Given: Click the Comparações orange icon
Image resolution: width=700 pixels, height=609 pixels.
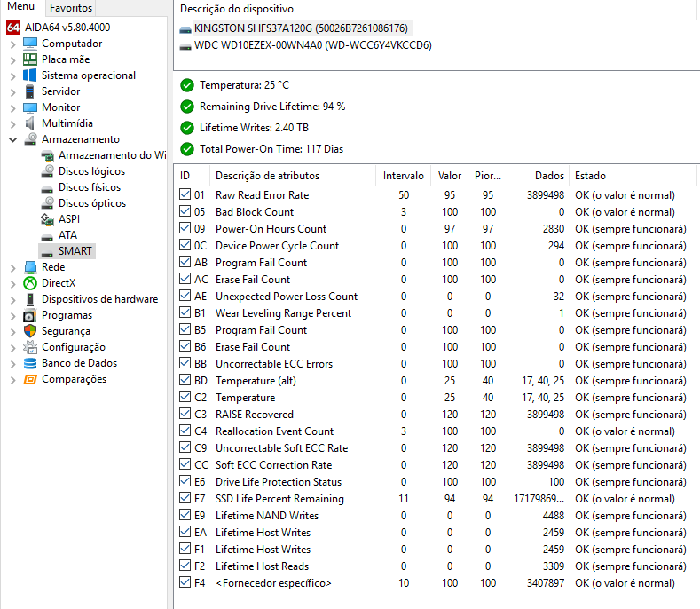Looking at the screenshot, I should [30, 379].
